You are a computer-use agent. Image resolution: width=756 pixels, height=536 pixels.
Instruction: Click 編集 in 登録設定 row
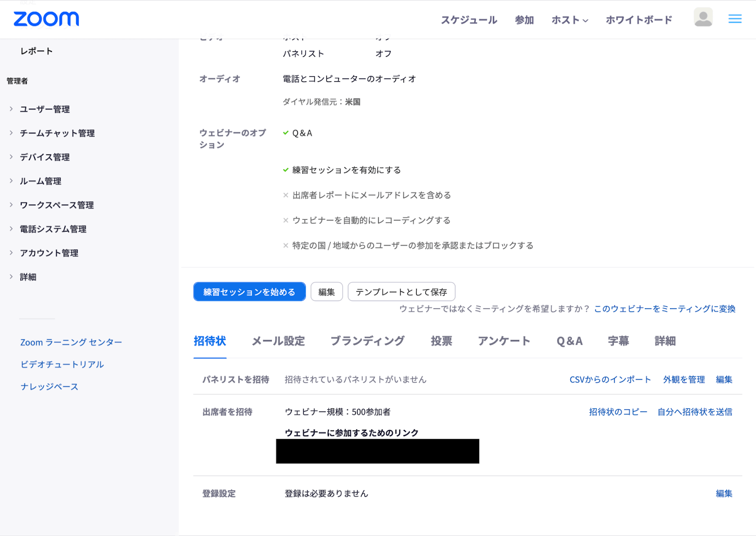pyautogui.click(x=724, y=493)
